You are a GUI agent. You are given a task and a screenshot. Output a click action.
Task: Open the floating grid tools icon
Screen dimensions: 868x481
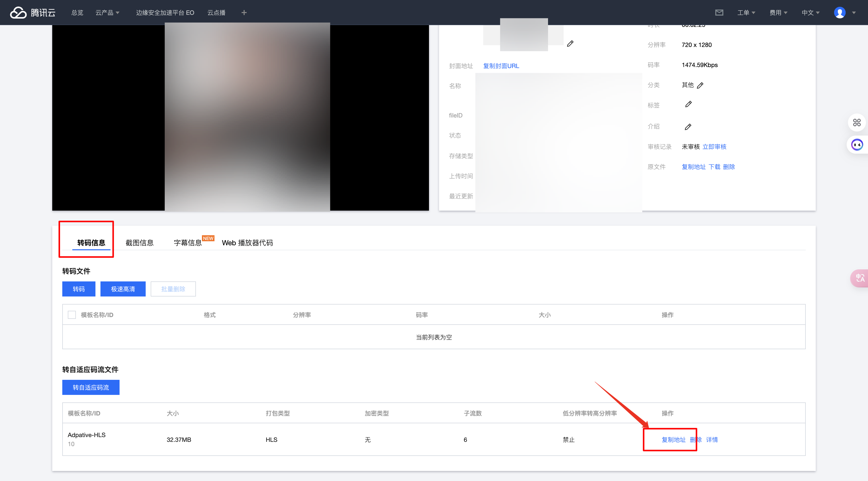click(856, 123)
